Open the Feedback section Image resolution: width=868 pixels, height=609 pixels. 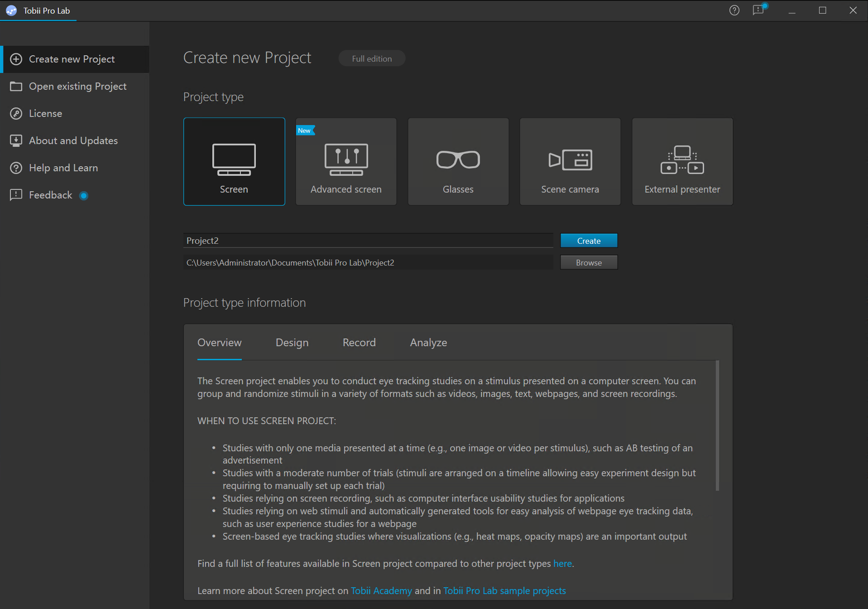[75, 195]
